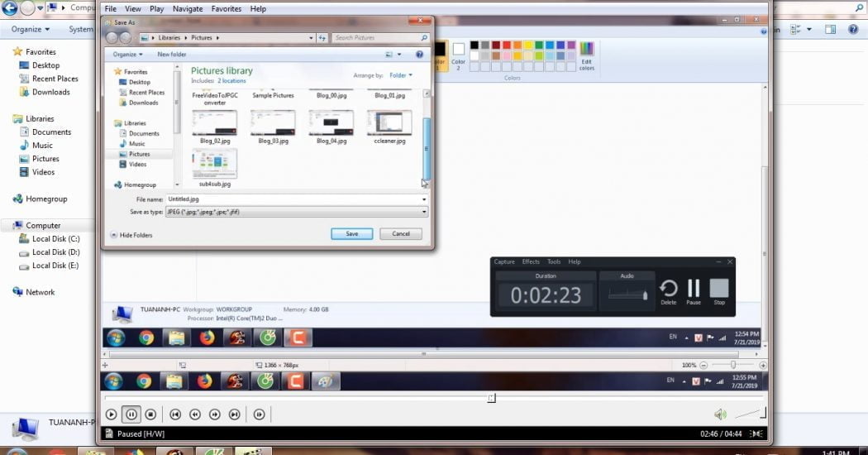868x455 pixels.
Task: Open the Arrange by Folder dropdown
Action: [401, 75]
